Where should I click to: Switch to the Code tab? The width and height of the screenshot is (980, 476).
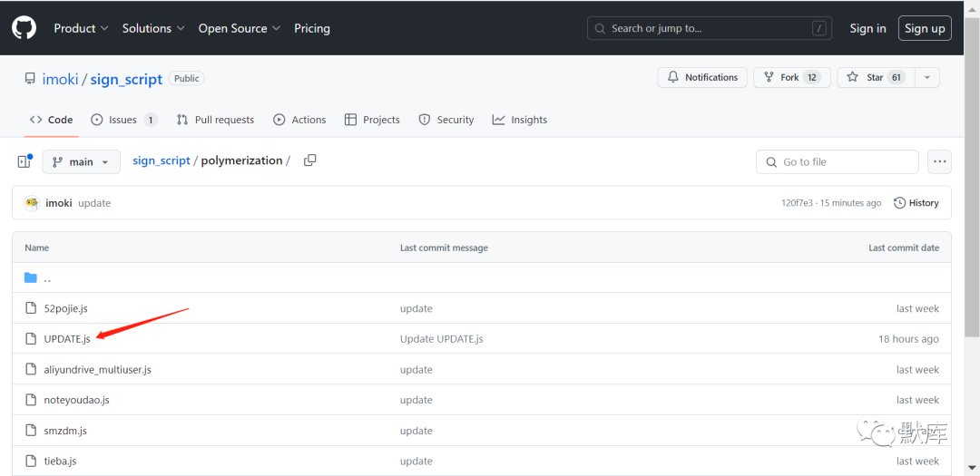click(51, 120)
